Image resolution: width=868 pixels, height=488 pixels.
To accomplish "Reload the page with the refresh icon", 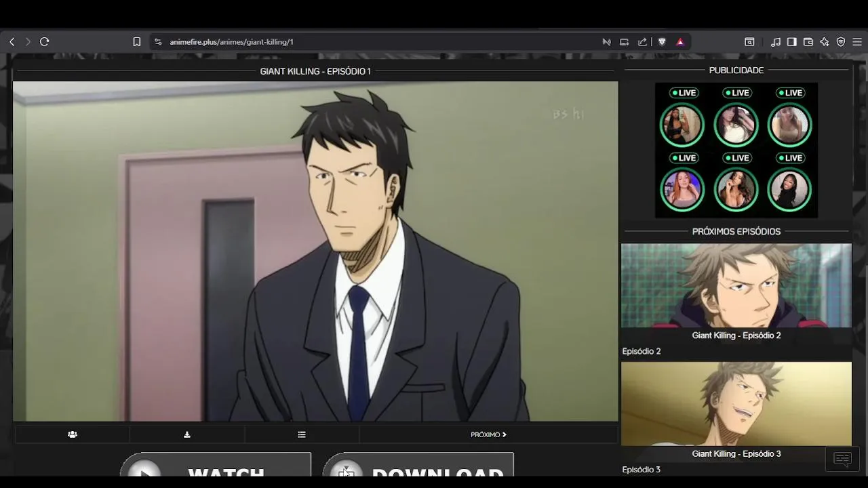I will click(x=45, y=42).
